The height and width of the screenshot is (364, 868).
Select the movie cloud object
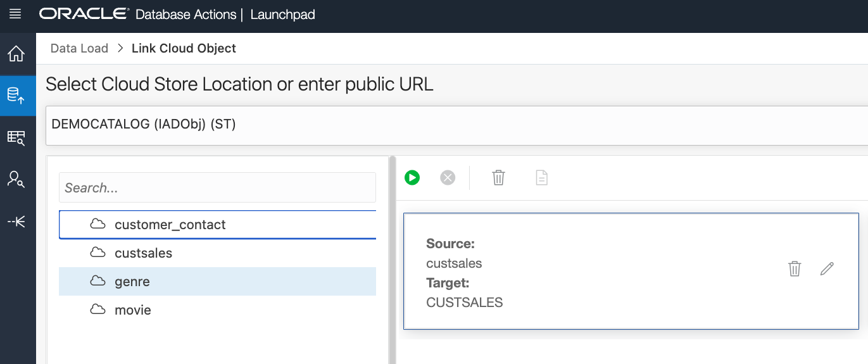(133, 310)
